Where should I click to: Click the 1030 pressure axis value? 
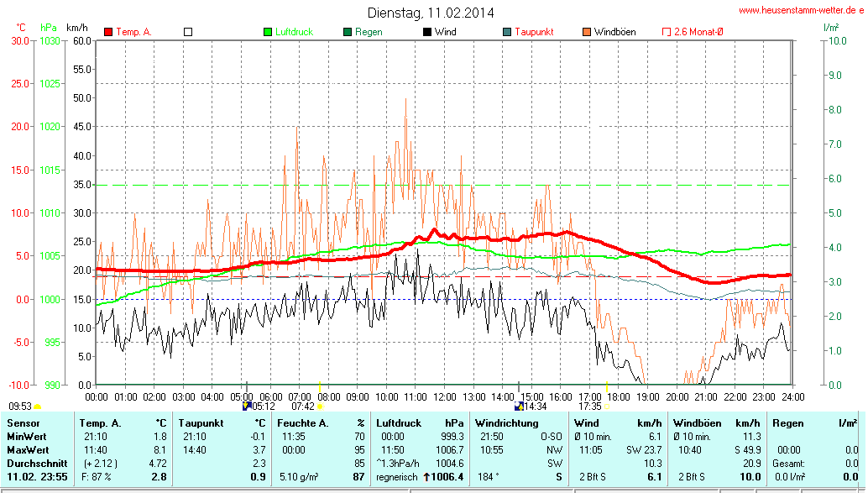(50, 41)
